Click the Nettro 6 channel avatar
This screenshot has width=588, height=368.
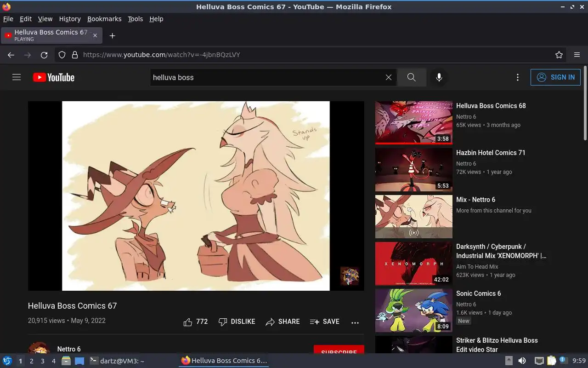click(x=39, y=348)
